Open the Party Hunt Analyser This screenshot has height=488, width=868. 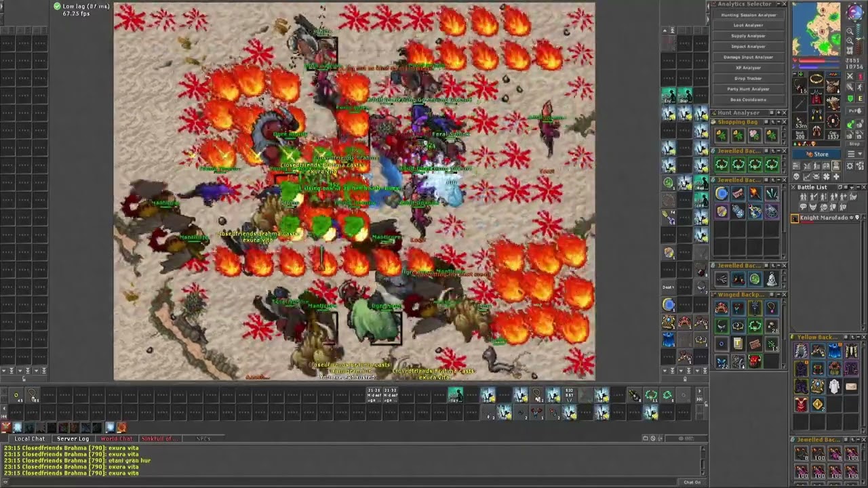coord(748,89)
